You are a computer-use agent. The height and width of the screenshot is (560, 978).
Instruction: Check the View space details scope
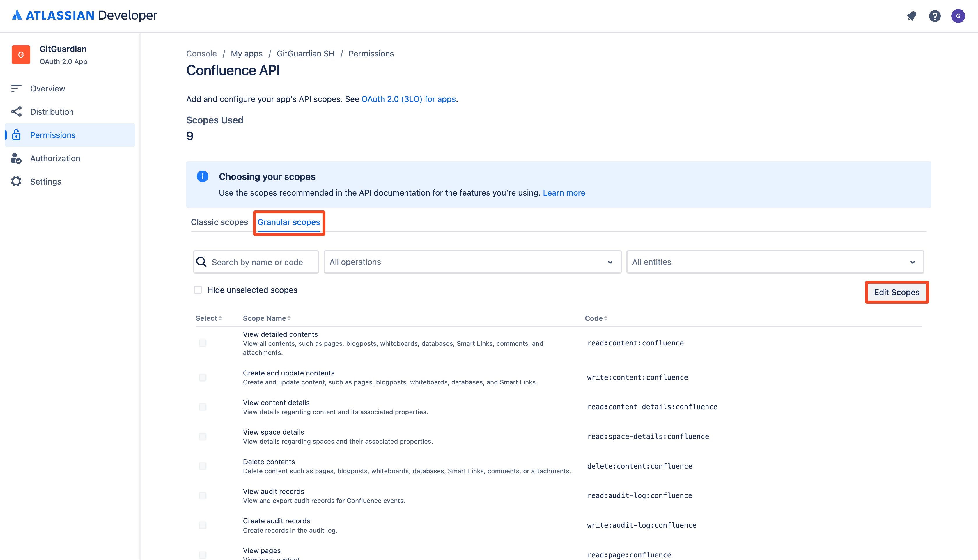(x=203, y=437)
